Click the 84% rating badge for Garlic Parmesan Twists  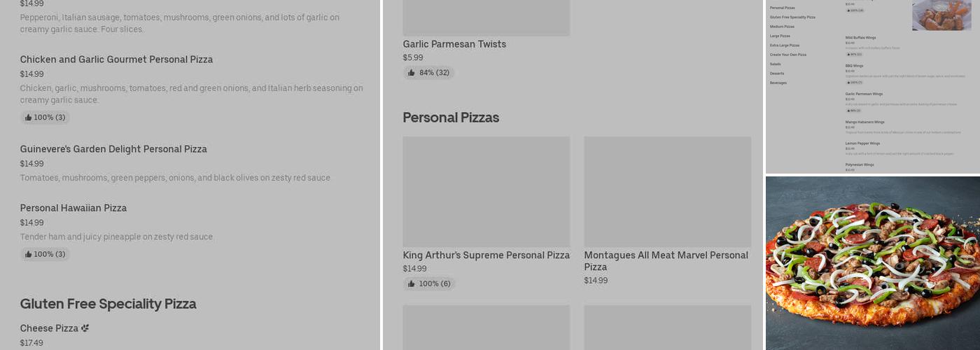428,73
